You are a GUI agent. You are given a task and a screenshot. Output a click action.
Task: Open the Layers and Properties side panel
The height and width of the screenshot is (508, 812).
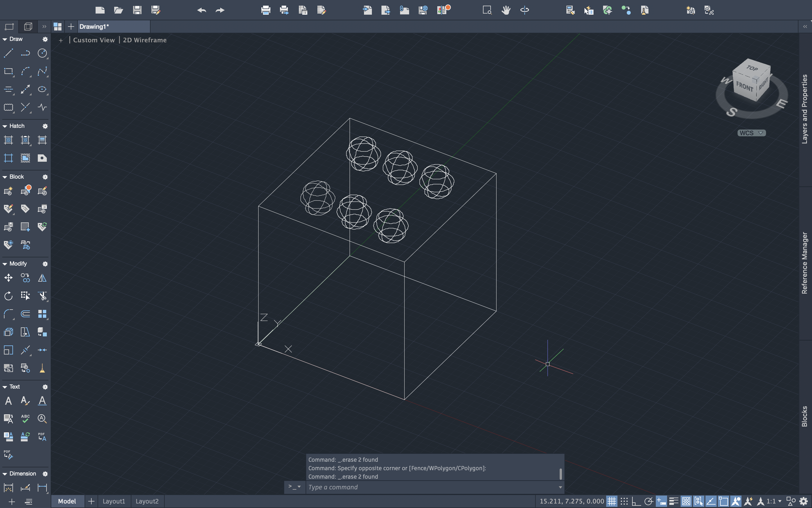pos(805,109)
